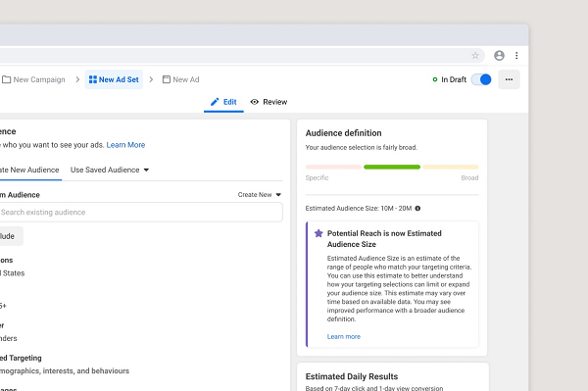Switch to Create New Audience tab
The image size is (588, 391).
click(x=29, y=170)
